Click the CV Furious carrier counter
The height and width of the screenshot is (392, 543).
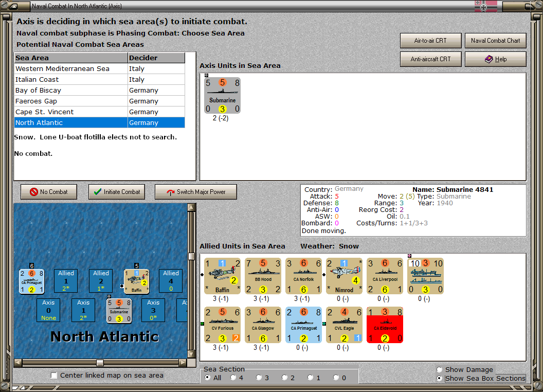coord(222,325)
